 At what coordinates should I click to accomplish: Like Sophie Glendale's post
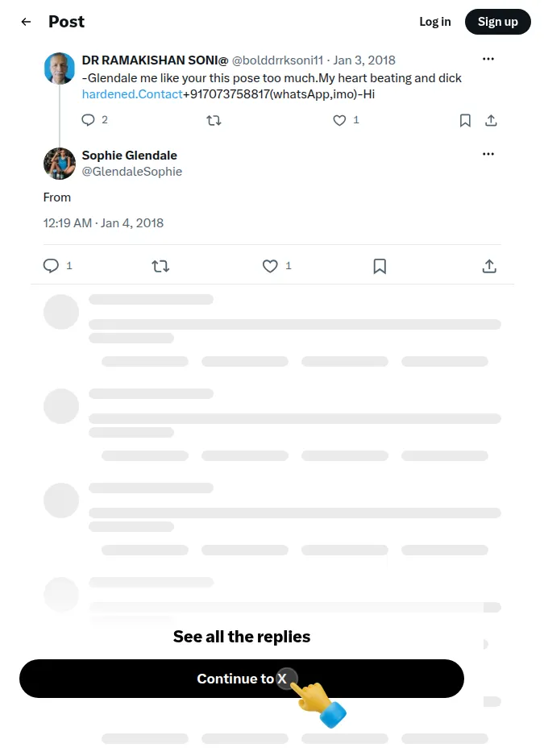click(x=270, y=266)
